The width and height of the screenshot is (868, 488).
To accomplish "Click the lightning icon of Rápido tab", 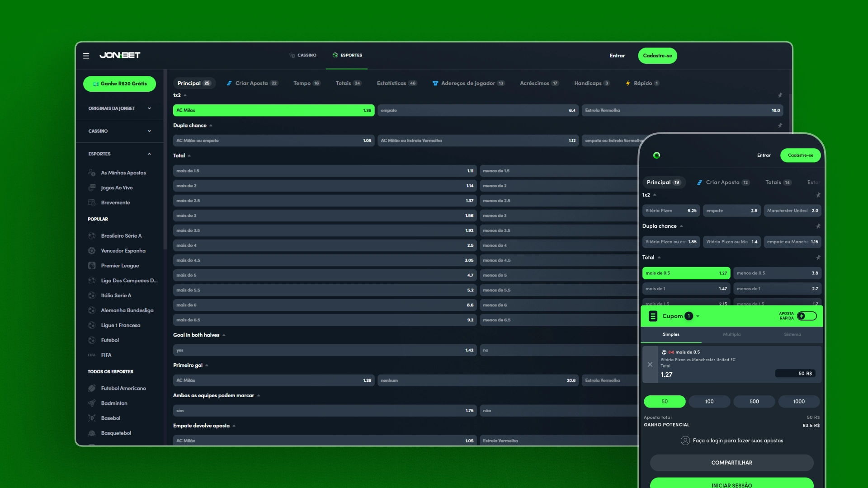I will [628, 83].
